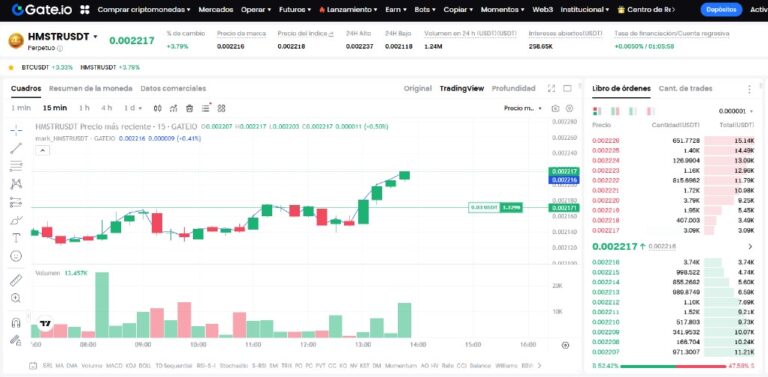Open the Gate.io home logo

[43, 9]
